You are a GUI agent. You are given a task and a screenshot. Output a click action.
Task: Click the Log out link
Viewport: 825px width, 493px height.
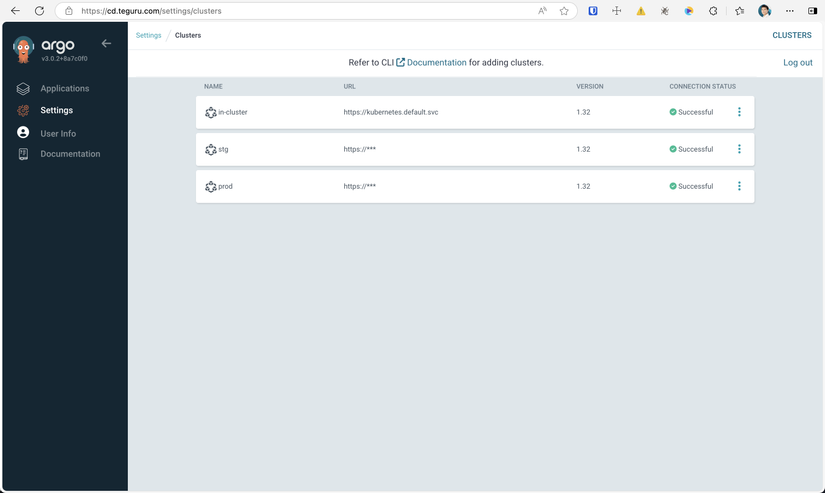[x=798, y=63]
